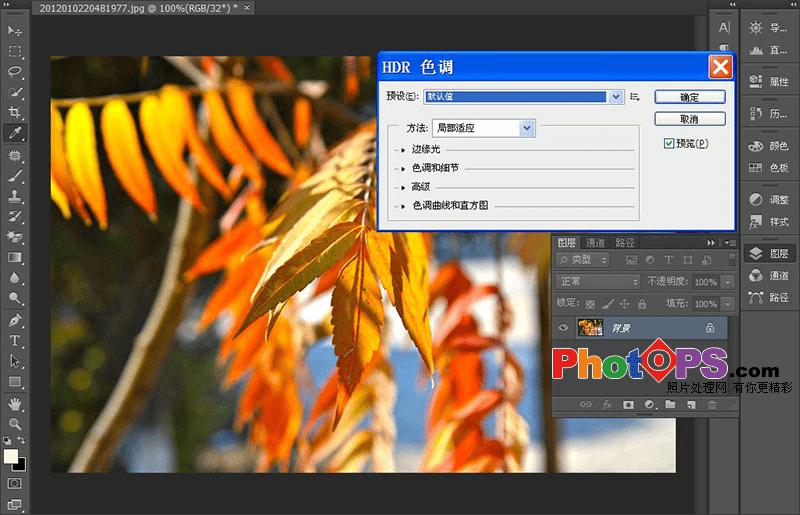Switch to the 路径 tab

click(624, 243)
